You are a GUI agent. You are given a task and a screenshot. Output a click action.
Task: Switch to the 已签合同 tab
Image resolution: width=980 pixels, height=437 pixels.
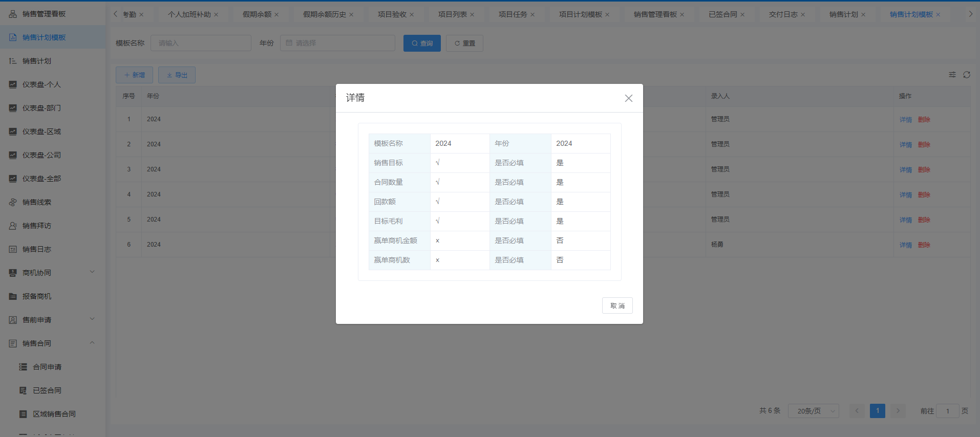(x=722, y=14)
